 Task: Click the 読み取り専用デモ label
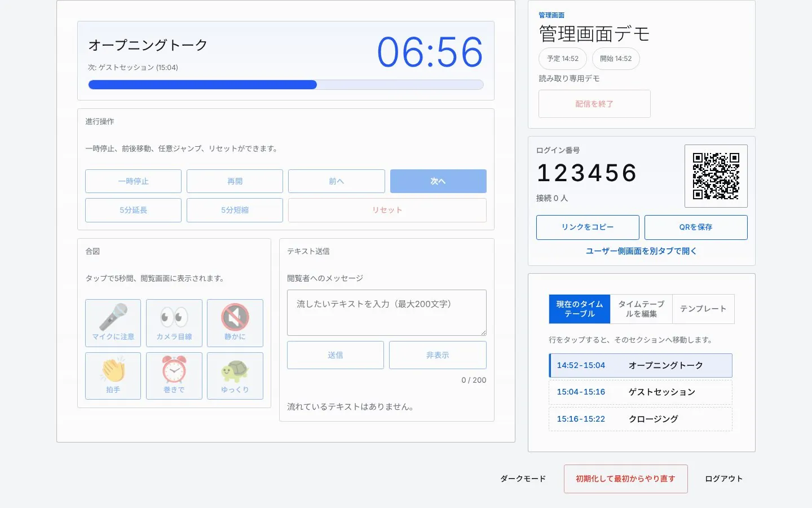(569, 78)
